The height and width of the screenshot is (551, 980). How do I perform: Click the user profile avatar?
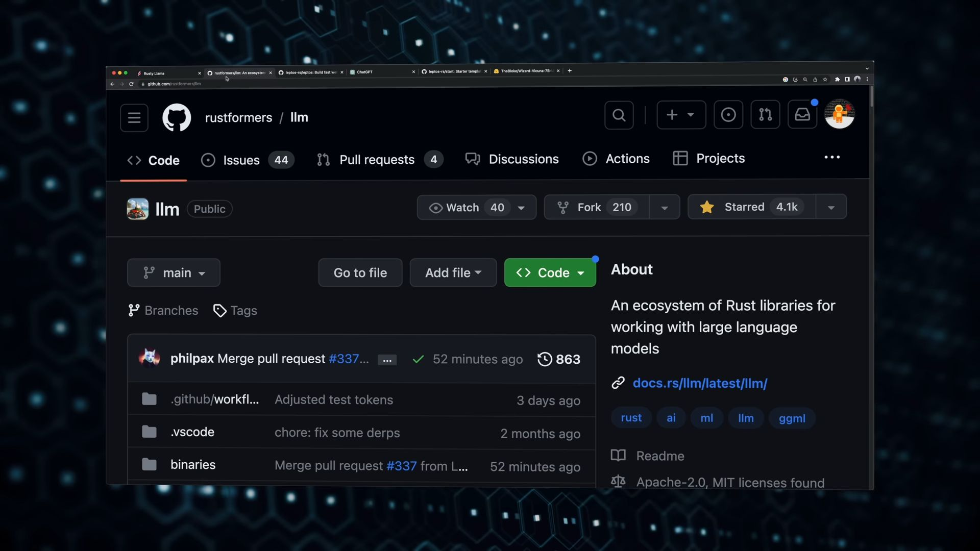[x=839, y=114]
